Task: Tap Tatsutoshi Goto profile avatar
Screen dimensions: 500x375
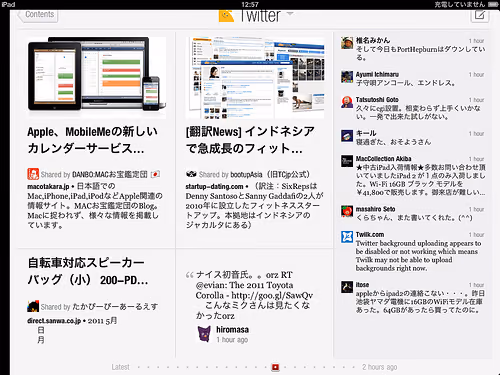Action: click(x=347, y=102)
